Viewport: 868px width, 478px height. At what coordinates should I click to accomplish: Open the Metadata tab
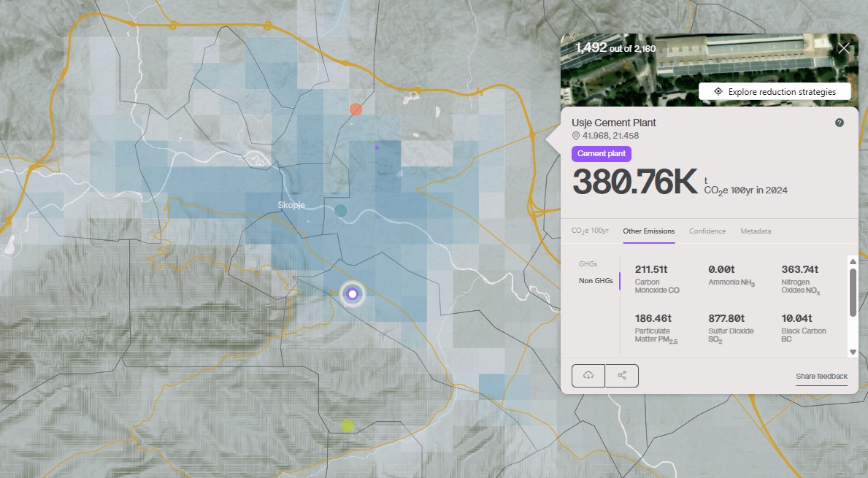click(x=756, y=231)
